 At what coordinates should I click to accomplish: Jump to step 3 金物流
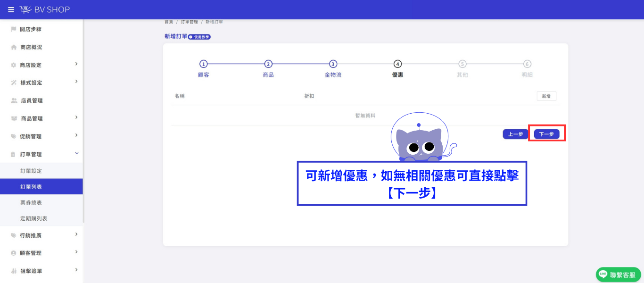(333, 68)
